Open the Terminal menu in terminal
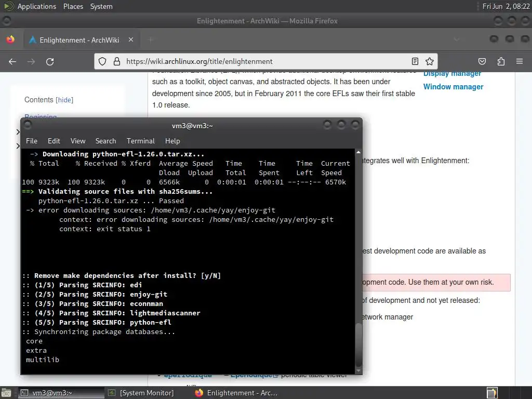The height and width of the screenshot is (399, 532). coord(140,141)
